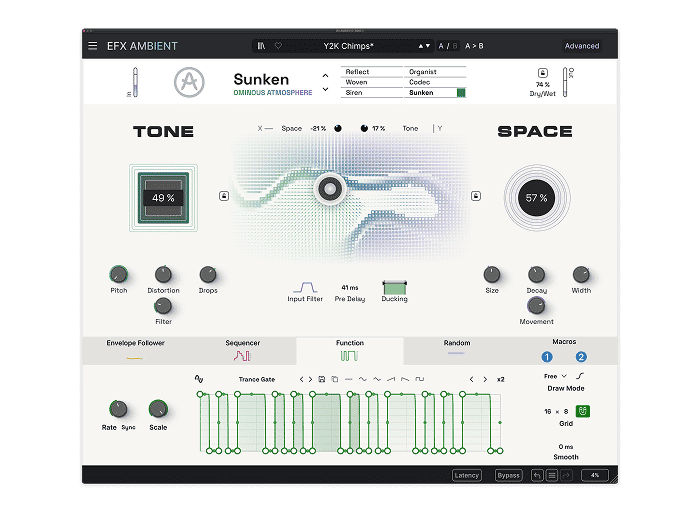Open function wave type icon

[x=199, y=379]
